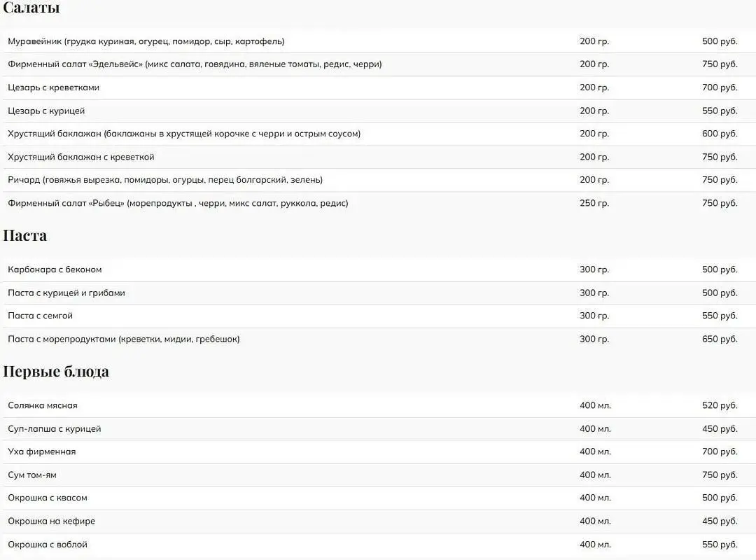Select Солянка мясная row

[379, 406]
